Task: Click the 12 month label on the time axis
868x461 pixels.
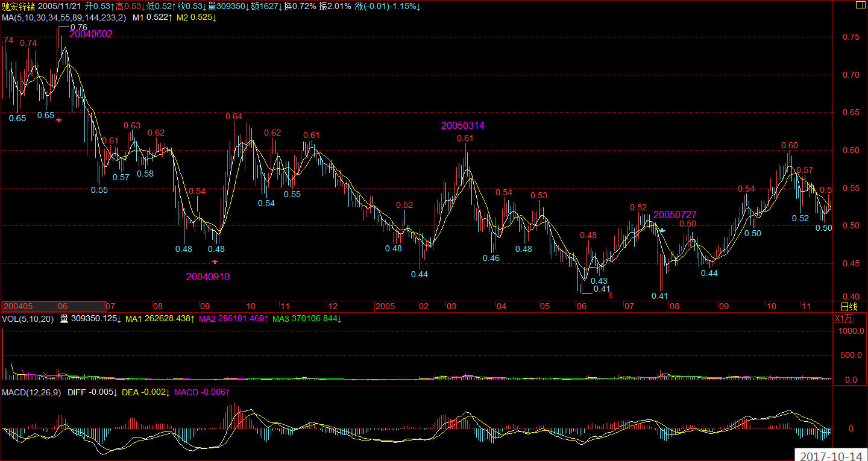Action: click(x=332, y=306)
